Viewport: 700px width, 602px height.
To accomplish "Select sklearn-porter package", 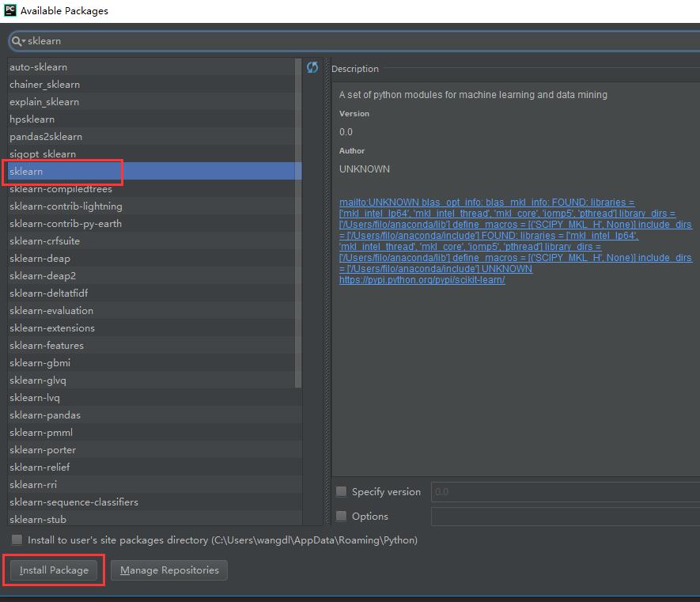I will point(154,450).
